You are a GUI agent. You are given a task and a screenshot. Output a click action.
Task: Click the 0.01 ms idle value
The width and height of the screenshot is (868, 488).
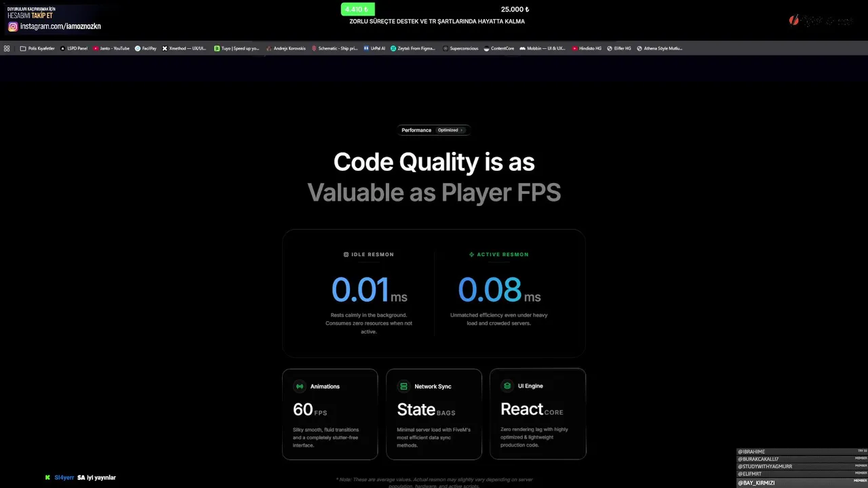pos(370,290)
